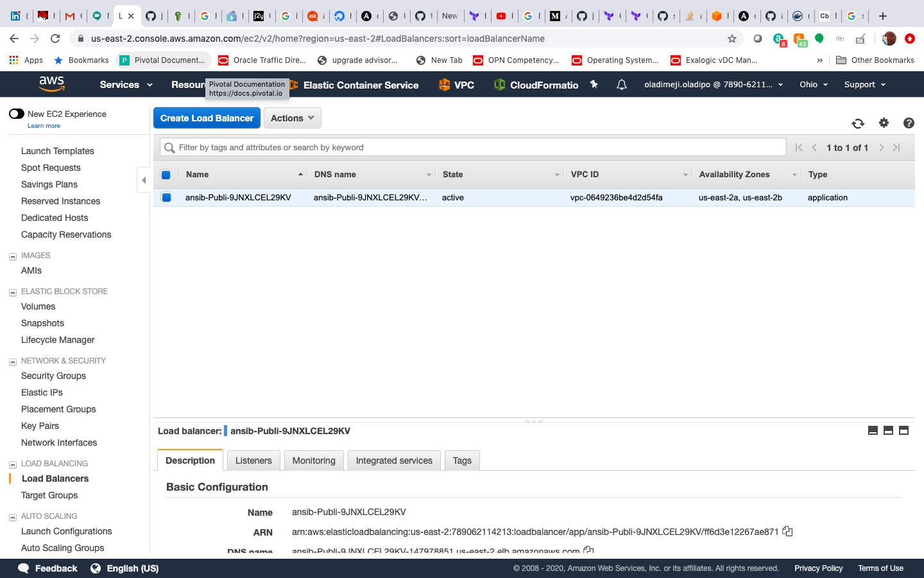Screen dimensions: 924x578
Task: Reload the page using browser reload icon
Action: 55,39
